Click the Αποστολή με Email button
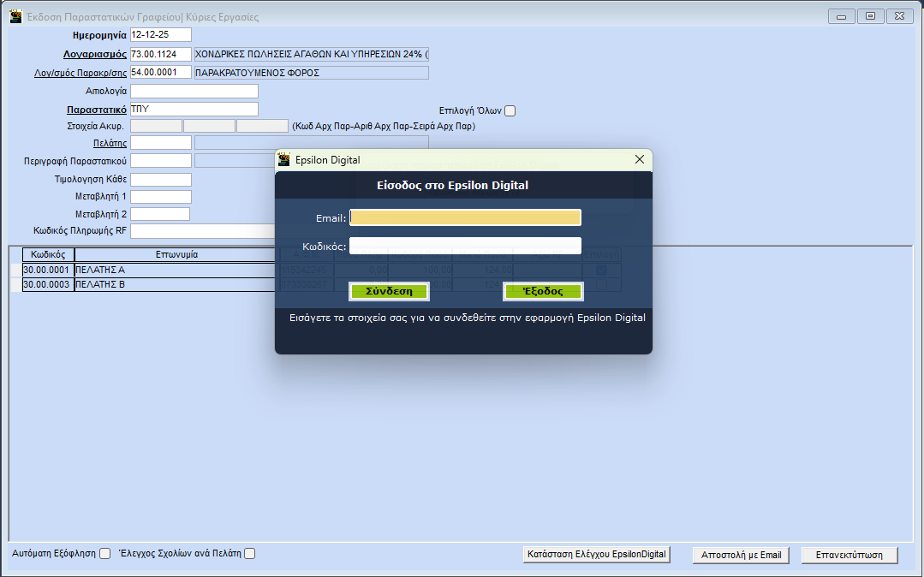This screenshot has height=577, width=924. (741, 555)
